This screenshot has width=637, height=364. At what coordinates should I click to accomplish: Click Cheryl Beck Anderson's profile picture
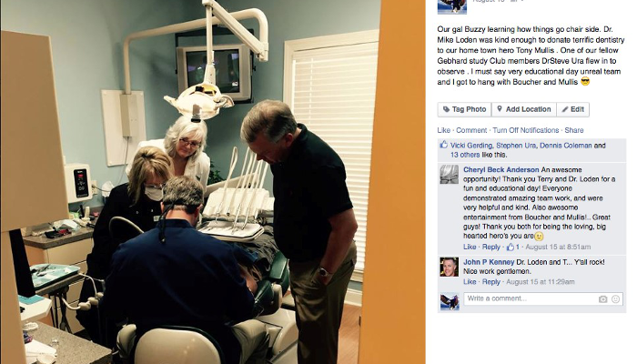[449, 175]
